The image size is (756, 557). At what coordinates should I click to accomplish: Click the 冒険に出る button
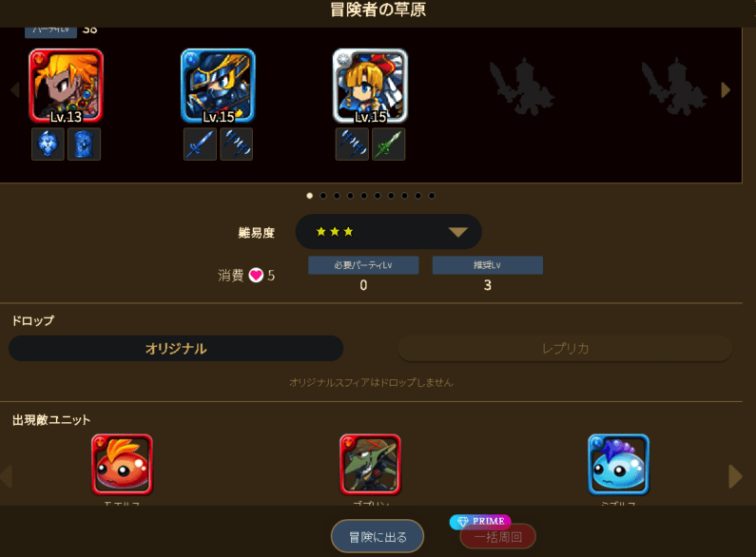tap(378, 536)
